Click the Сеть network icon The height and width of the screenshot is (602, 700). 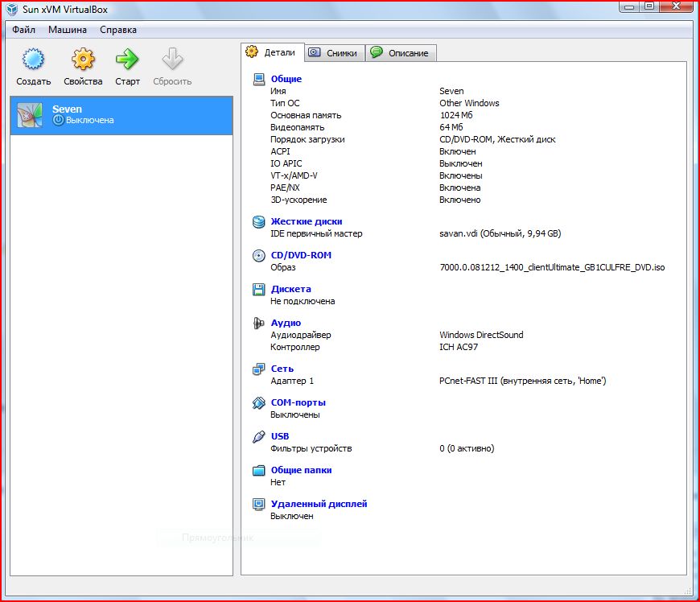coord(259,369)
